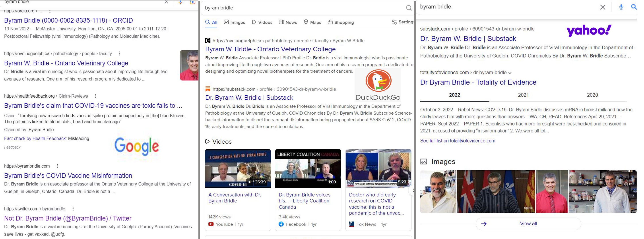Viewport: 644px width, 239px height.
Task: Open DuckDuckGo Settings dropdown
Action: tap(403, 22)
